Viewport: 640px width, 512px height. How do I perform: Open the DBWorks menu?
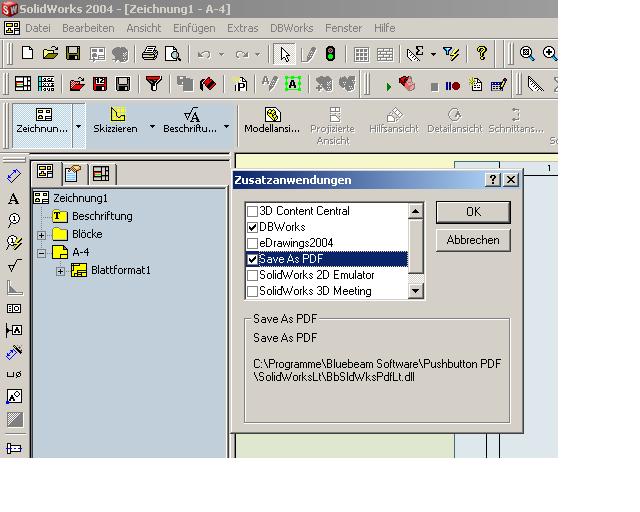pos(291,28)
